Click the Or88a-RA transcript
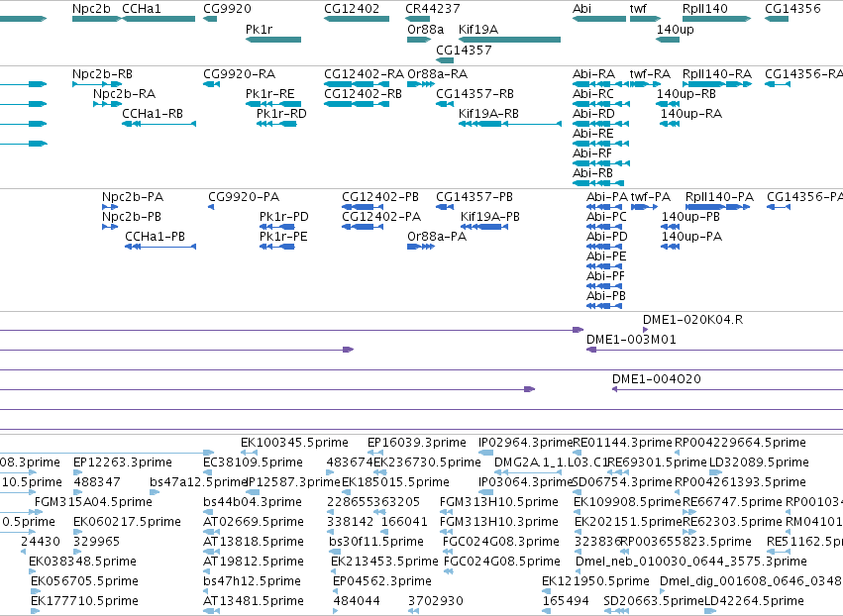The width and height of the screenshot is (843, 616). [x=421, y=84]
